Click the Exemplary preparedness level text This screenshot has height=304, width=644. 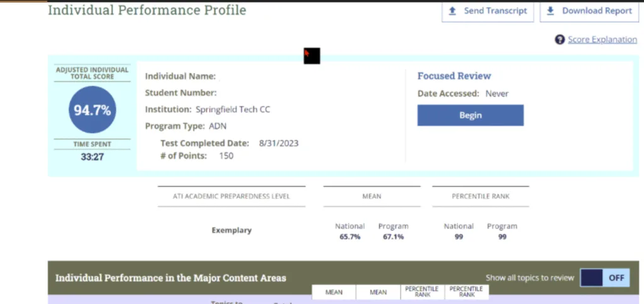231,230
